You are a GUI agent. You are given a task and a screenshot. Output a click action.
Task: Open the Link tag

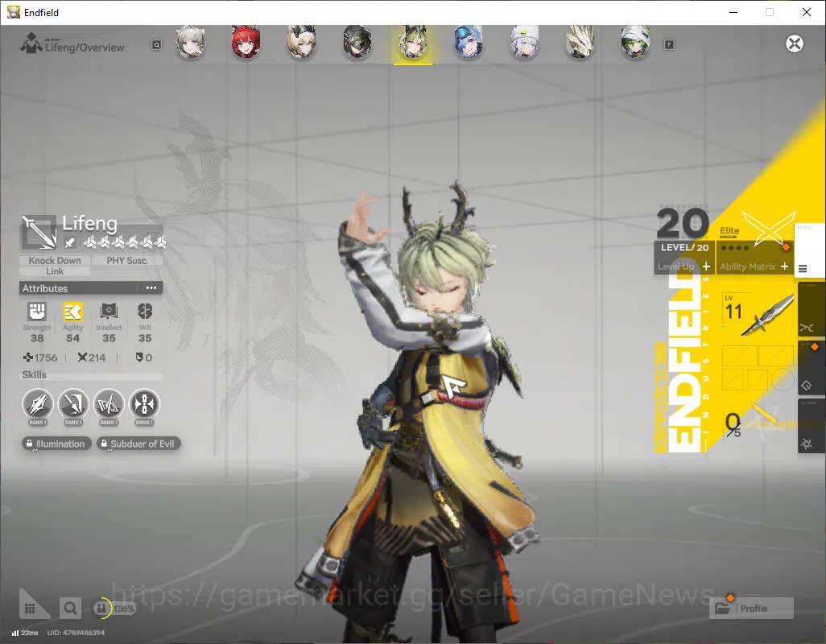(x=55, y=271)
